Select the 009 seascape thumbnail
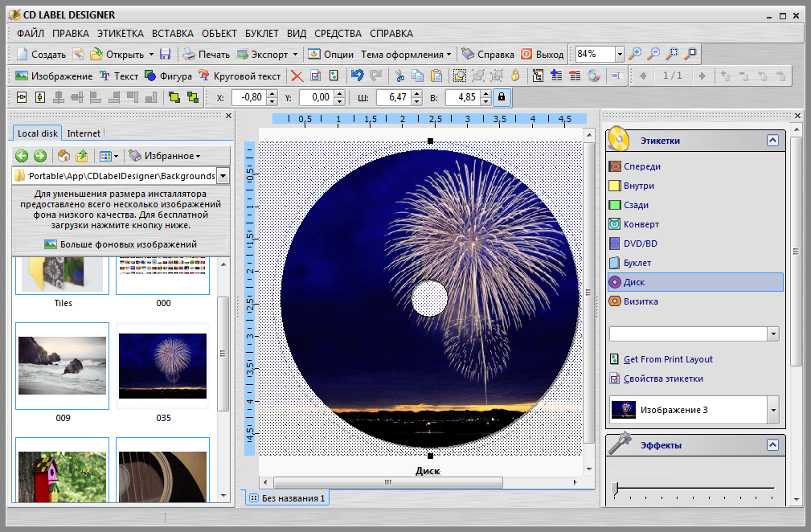Image resolution: width=811 pixels, height=532 pixels. [x=62, y=366]
